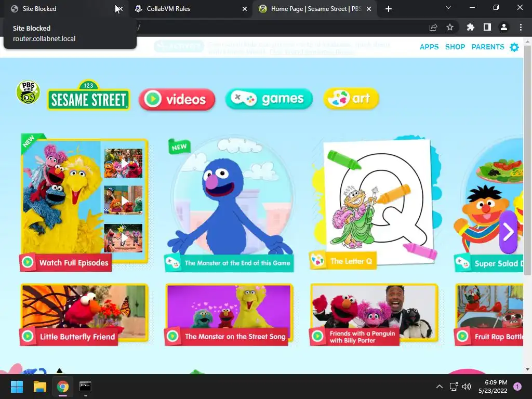This screenshot has width=532, height=399.
Task: Click the blue settings gear icon
Action: coord(514,47)
